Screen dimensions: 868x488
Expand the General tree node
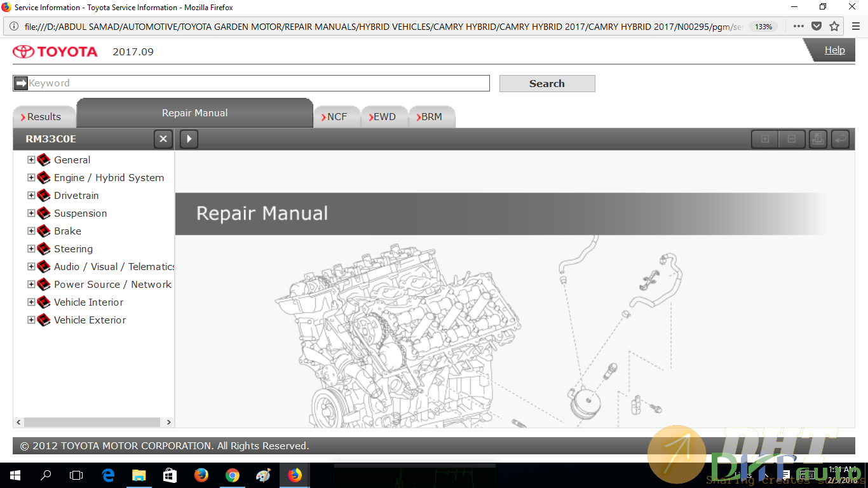(31, 160)
